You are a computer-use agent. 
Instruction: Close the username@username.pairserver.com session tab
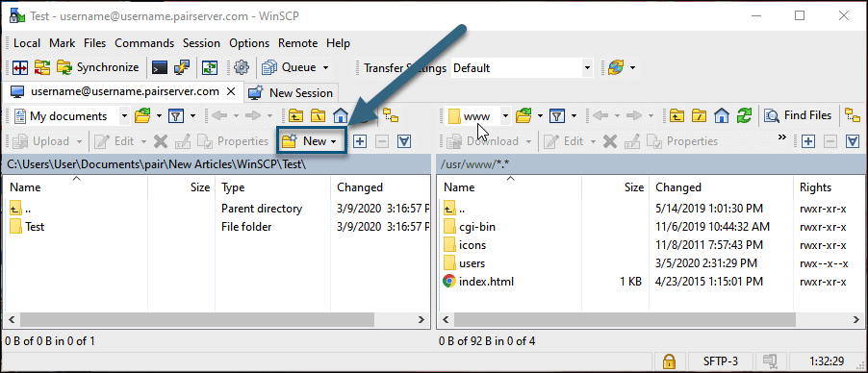232,91
